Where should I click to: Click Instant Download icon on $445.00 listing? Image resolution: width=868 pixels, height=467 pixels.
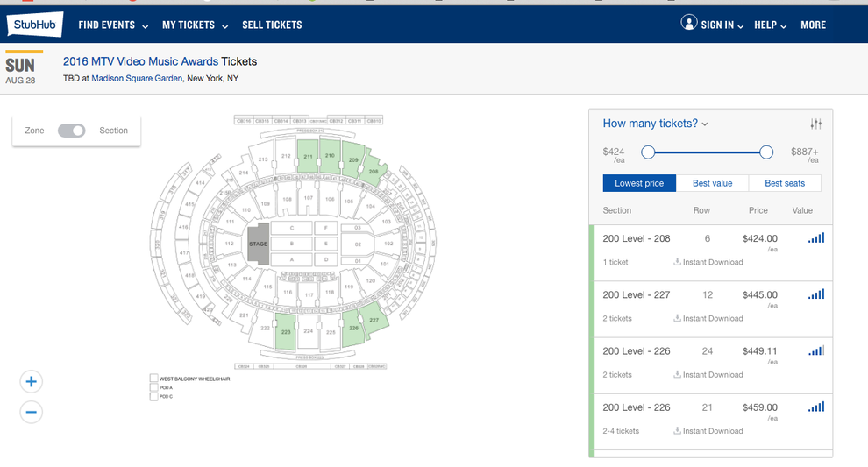(677, 318)
